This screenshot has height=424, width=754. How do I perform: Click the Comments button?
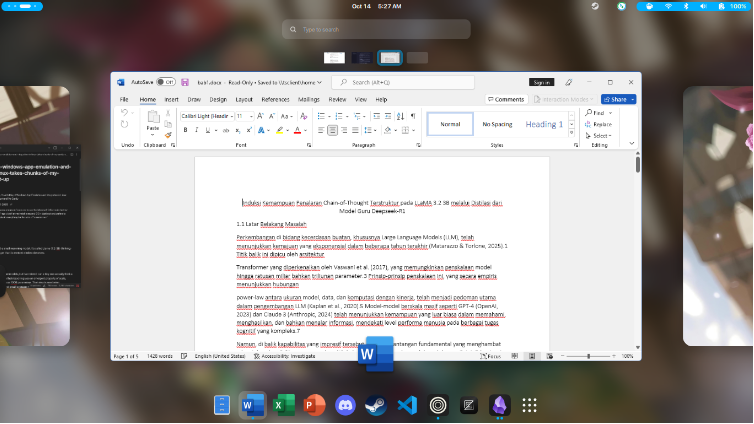506,99
